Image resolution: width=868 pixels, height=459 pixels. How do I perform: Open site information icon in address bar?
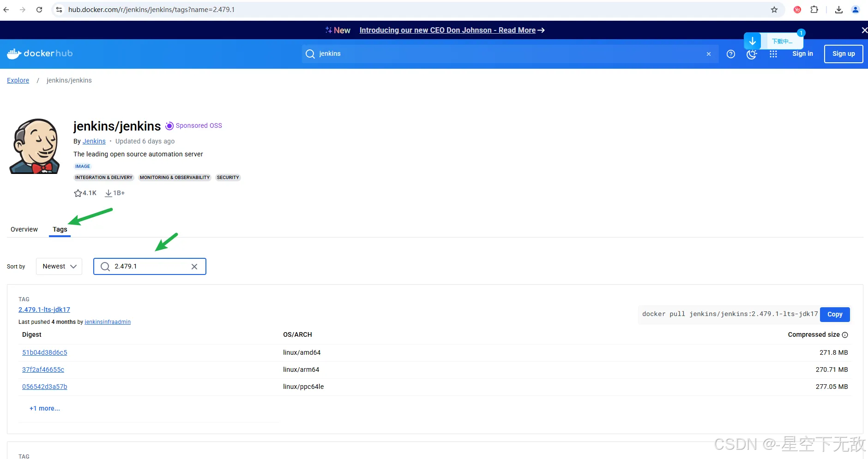(x=59, y=10)
